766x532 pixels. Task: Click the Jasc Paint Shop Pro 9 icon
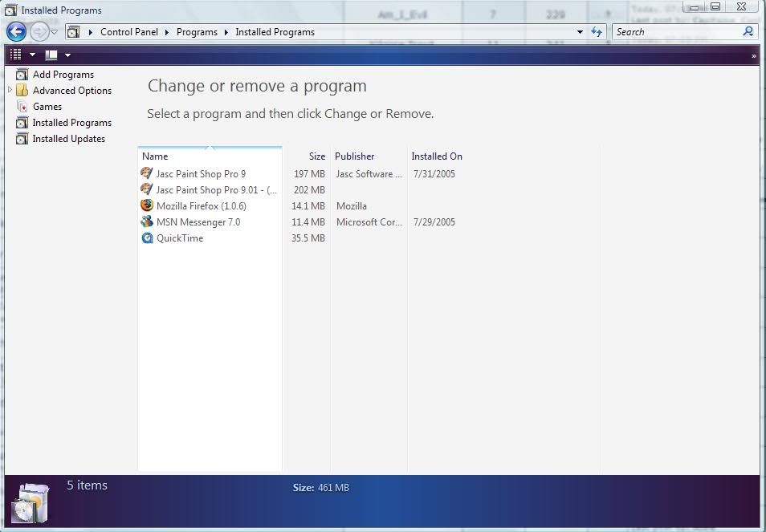tap(147, 173)
